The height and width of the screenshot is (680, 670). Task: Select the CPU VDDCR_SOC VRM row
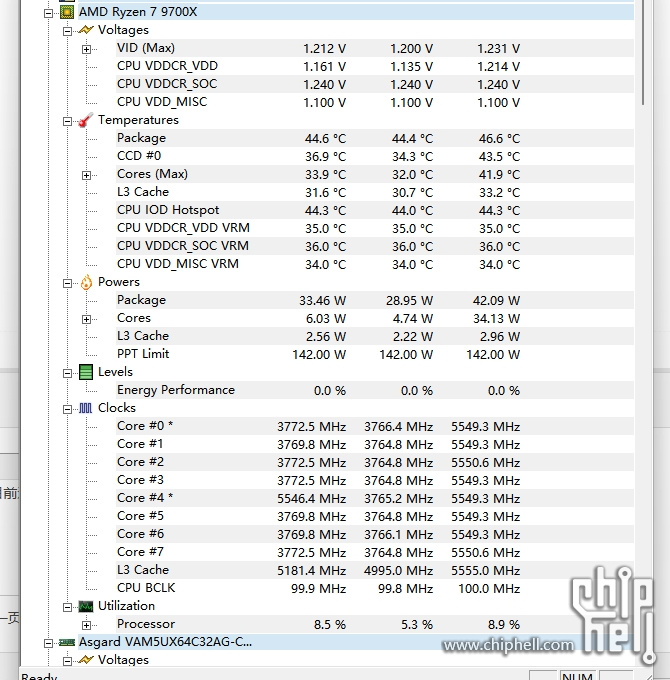click(375, 246)
